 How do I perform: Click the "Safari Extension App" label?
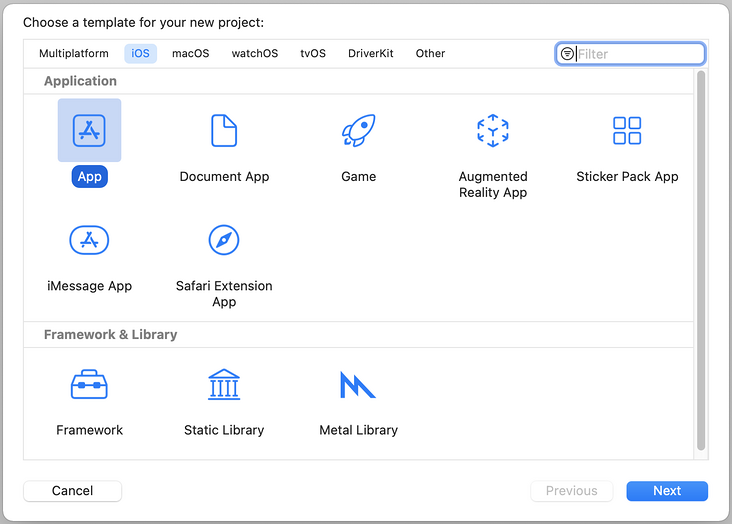[x=224, y=294]
